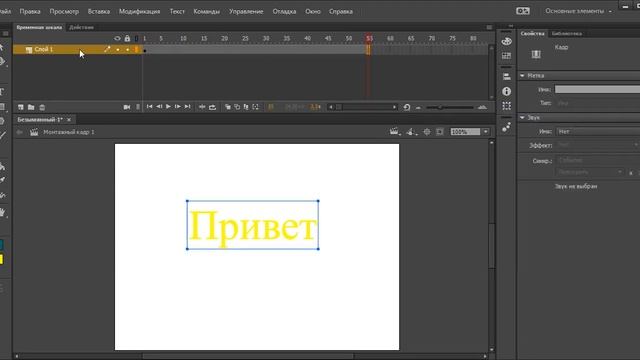Close the Безымянный-1 document tab
The width and height of the screenshot is (640, 360).
coord(69,120)
